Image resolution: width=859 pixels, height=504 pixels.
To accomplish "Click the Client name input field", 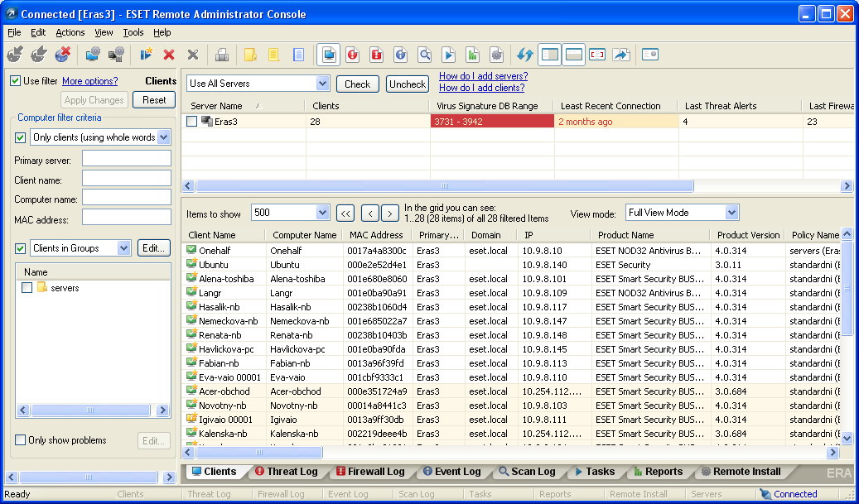I will click(127, 179).
